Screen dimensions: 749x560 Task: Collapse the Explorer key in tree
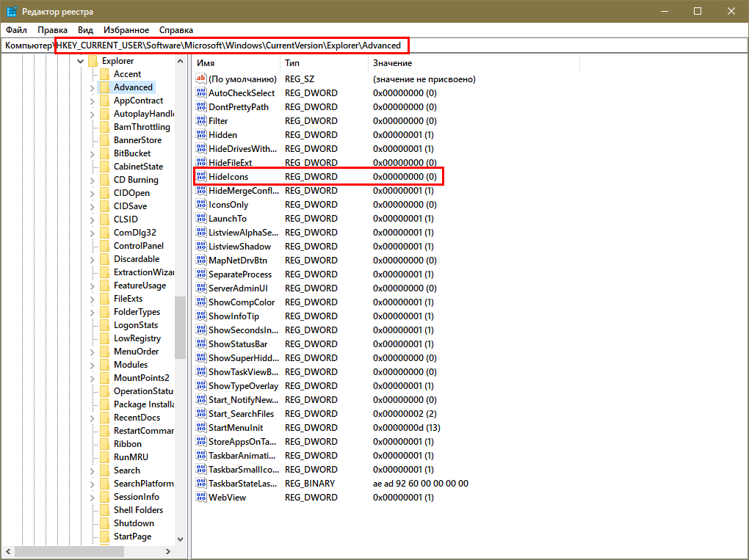click(80, 61)
